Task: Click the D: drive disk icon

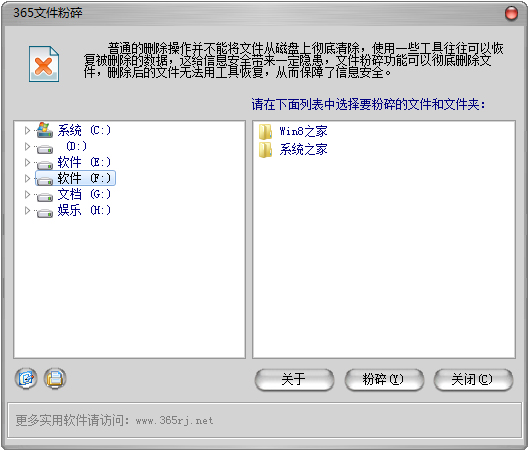Action: pyautogui.click(x=45, y=148)
